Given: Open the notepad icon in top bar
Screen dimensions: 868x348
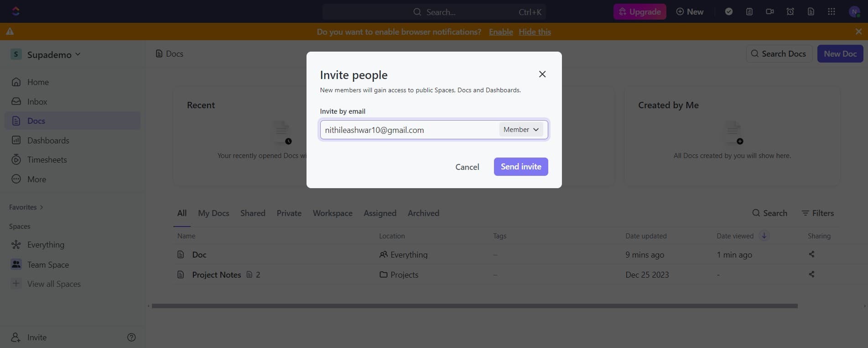Looking at the screenshot, I should pos(749,11).
